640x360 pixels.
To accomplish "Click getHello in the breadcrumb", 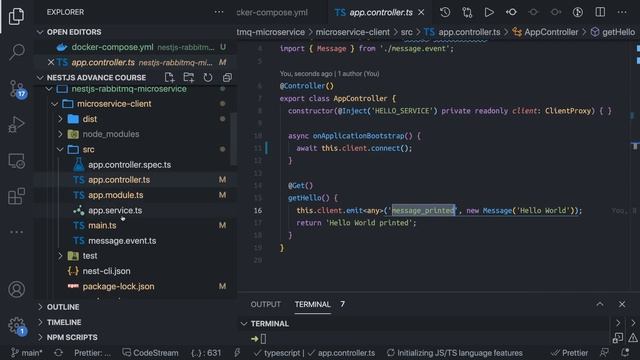I will coord(618,32).
